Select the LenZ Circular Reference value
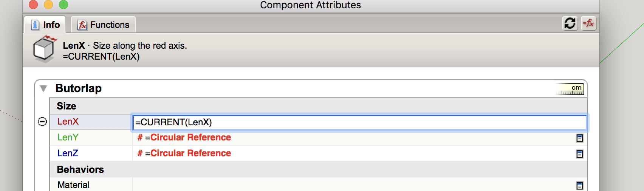This screenshot has height=191, width=644. click(x=188, y=153)
